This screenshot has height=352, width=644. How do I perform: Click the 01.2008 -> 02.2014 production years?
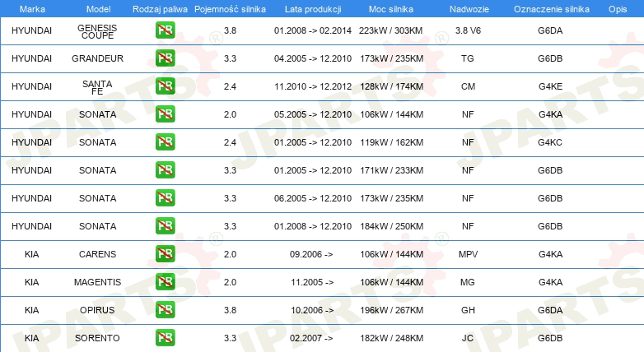[313, 30]
